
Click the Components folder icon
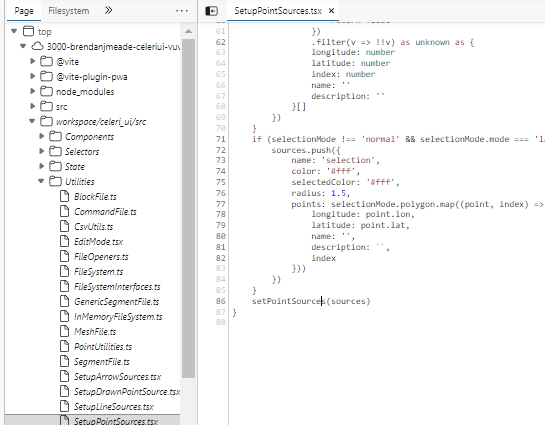pos(55,136)
